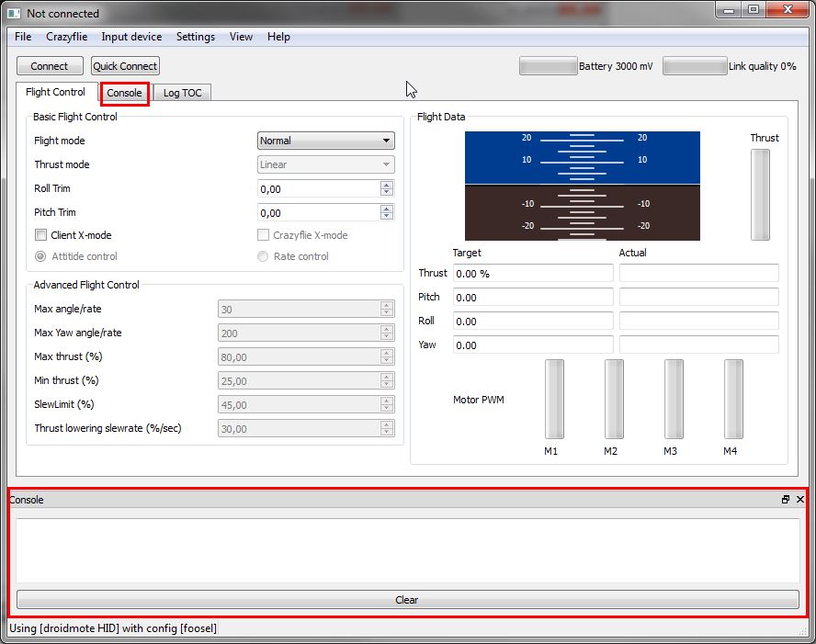The height and width of the screenshot is (644, 816).
Task: Decrease Pitch Trim with down arrow
Action: [x=387, y=217]
